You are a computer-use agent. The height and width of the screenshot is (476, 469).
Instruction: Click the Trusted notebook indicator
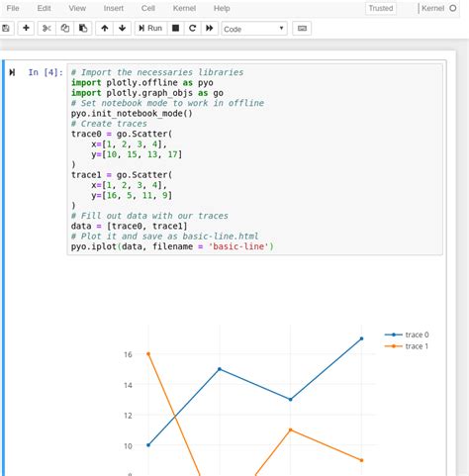[381, 8]
